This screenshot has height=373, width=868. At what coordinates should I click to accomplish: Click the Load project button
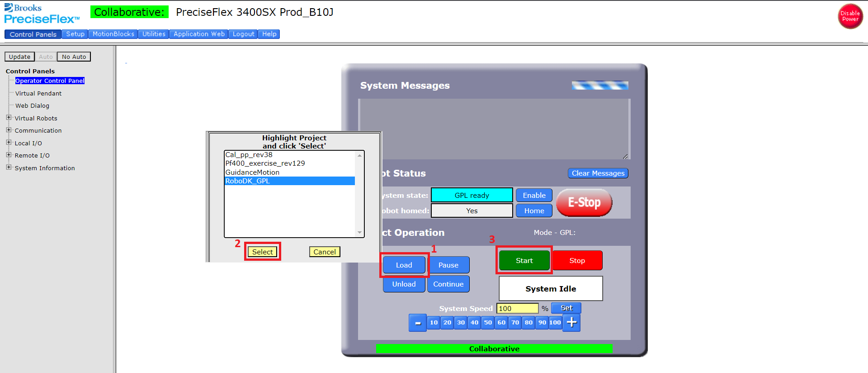click(x=404, y=265)
